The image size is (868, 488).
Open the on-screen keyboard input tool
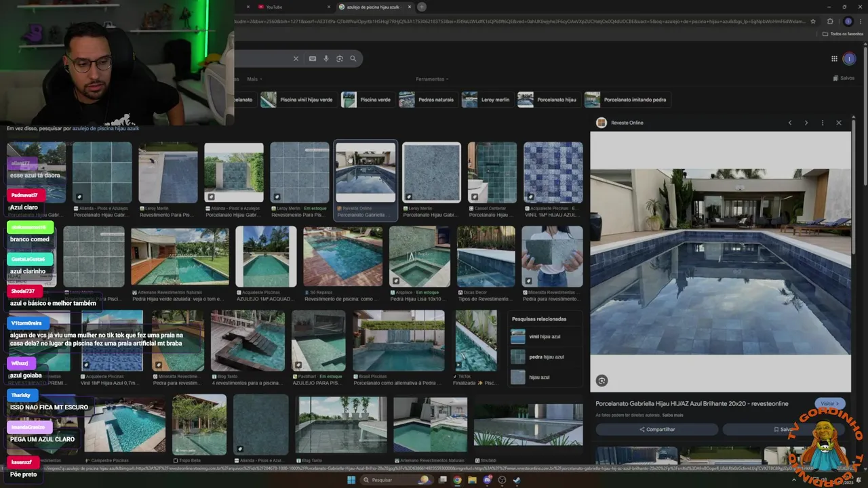313,59
